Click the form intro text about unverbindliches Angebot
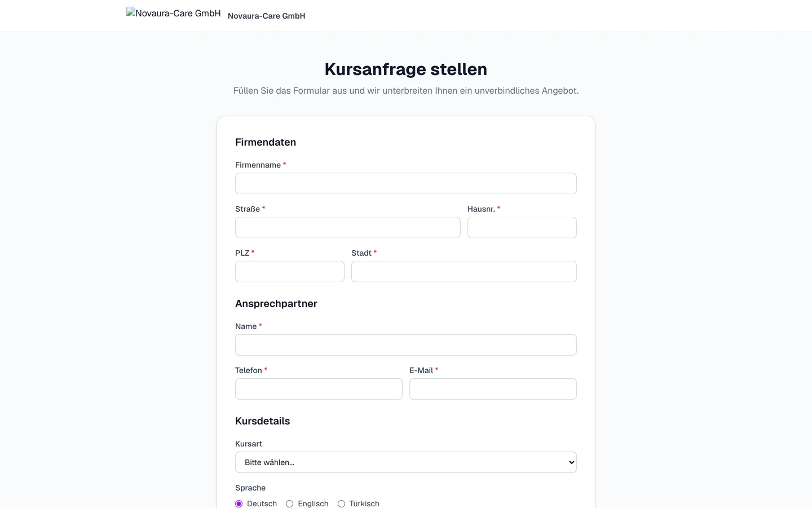Image resolution: width=812 pixels, height=508 pixels. [406, 90]
